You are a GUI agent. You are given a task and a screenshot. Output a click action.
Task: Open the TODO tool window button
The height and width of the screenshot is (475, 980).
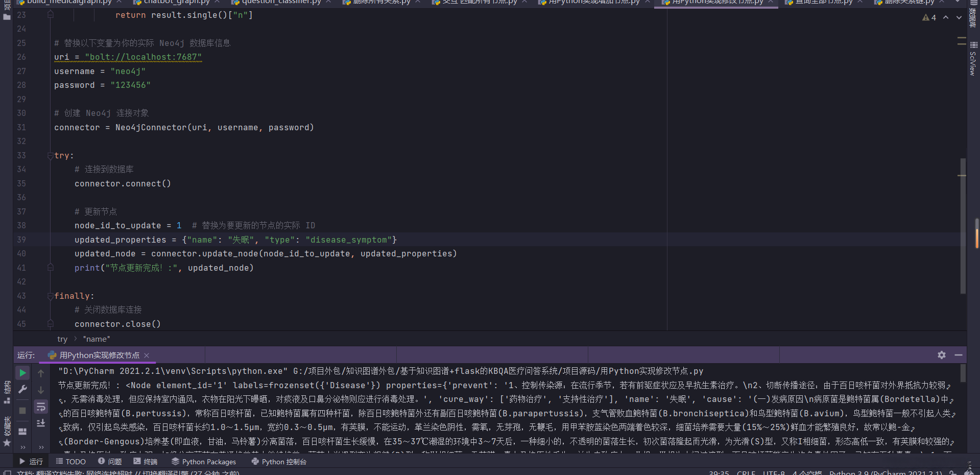(71, 462)
